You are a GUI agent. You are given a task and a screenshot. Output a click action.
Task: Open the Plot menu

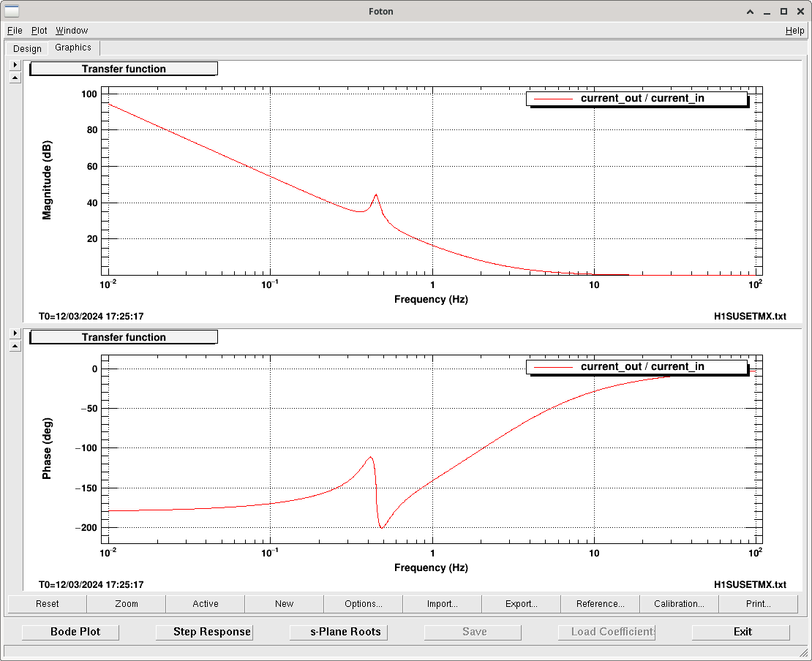pos(39,31)
